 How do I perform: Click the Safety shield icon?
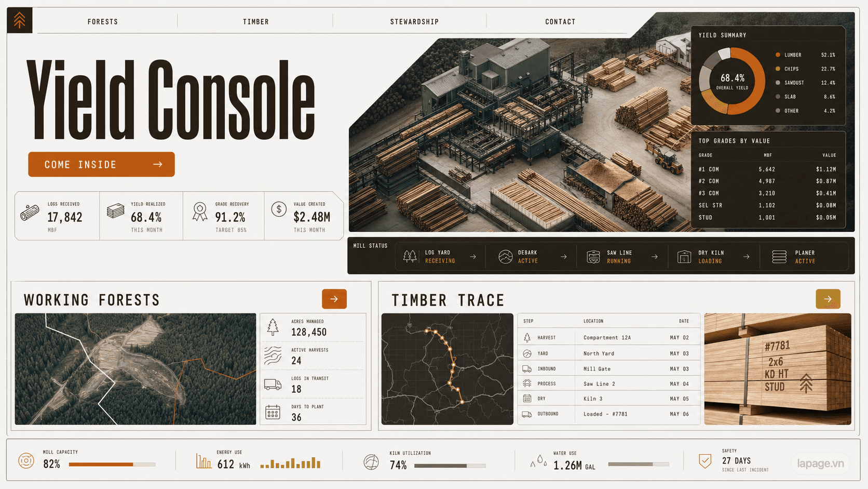tap(705, 460)
